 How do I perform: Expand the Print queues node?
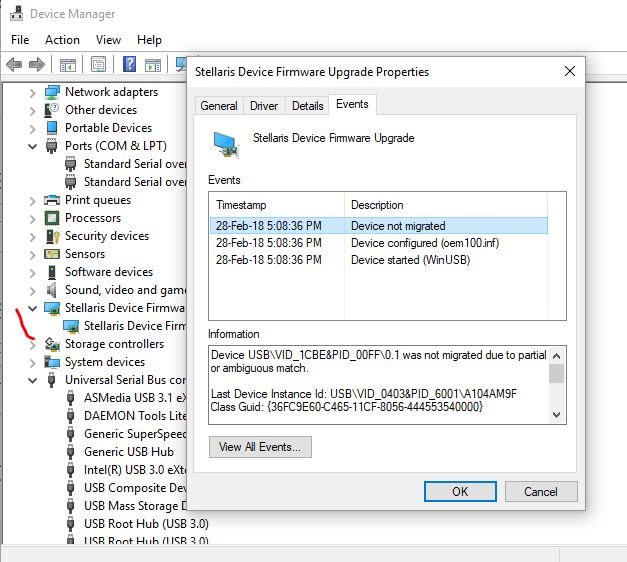(33, 200)
